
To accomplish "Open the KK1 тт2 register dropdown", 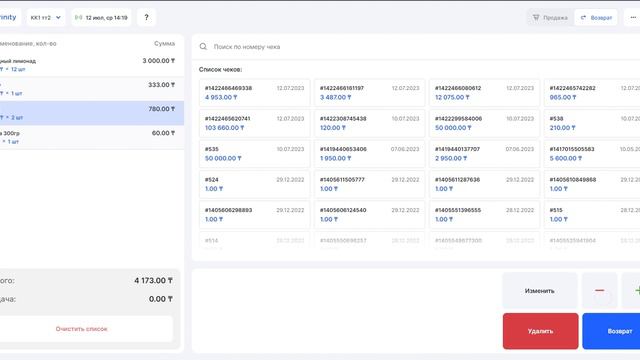I will tap(46, 18).
